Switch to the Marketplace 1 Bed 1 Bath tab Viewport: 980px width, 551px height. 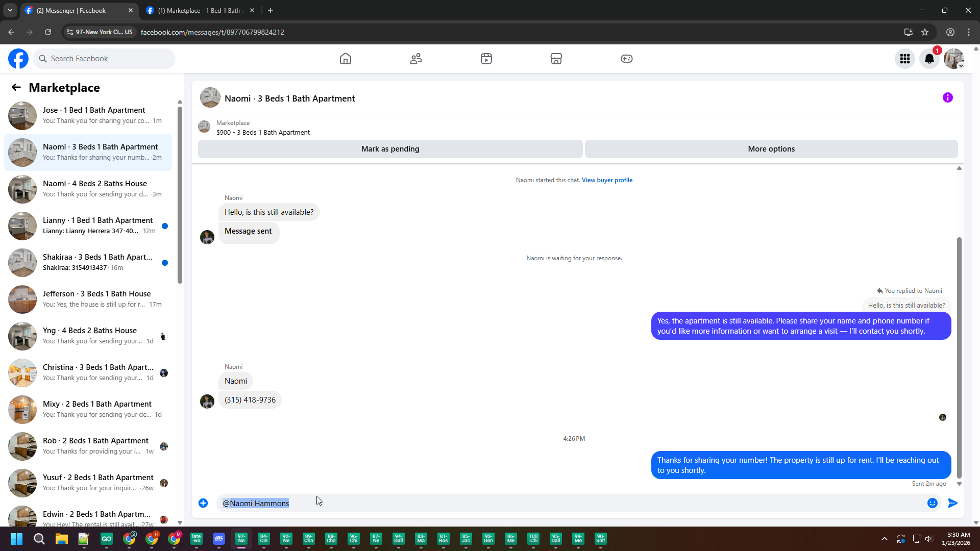[199, 10]
